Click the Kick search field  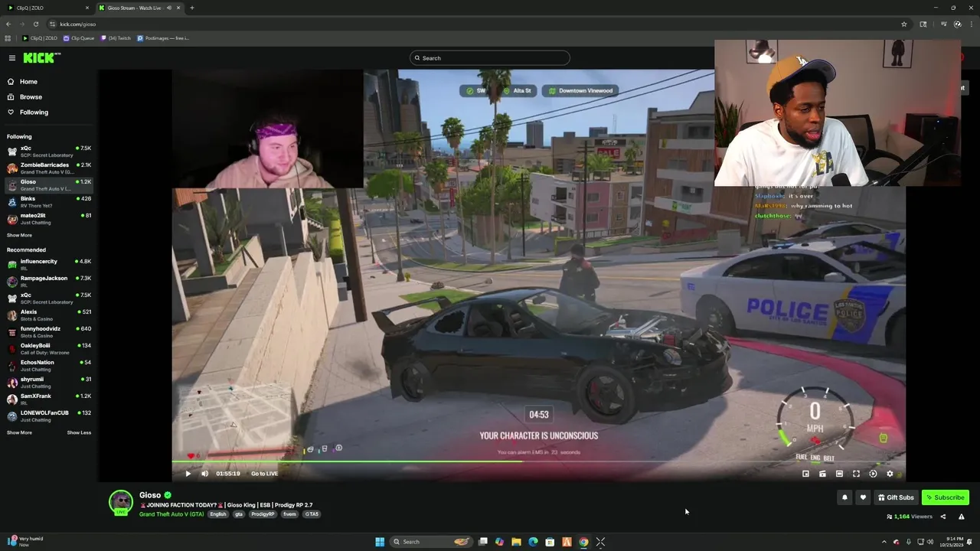point(490,58)
